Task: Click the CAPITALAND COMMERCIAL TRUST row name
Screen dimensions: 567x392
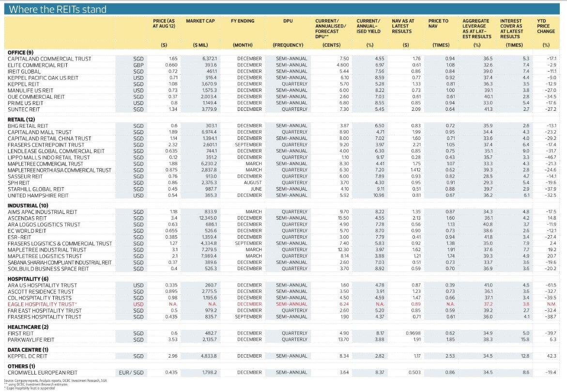Action: [49, 59]
